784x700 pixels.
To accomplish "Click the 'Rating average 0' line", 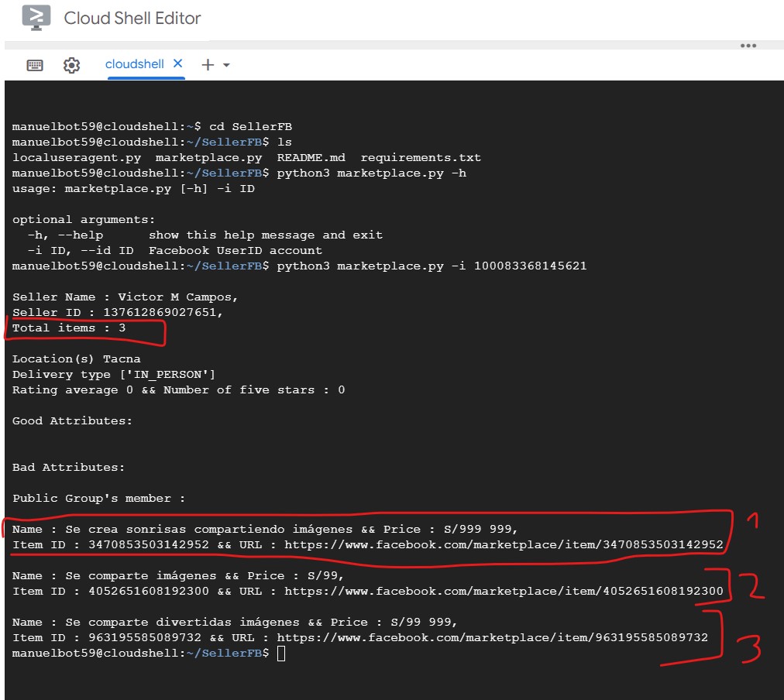I will (x=178, y=389).
